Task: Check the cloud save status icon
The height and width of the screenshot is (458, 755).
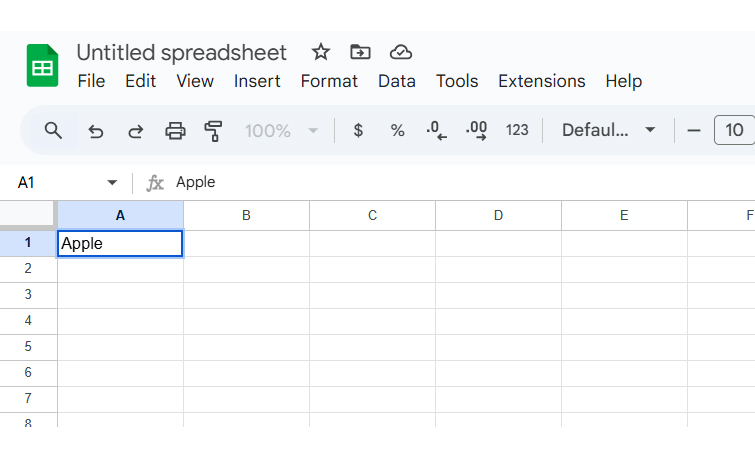Action: 401,52
